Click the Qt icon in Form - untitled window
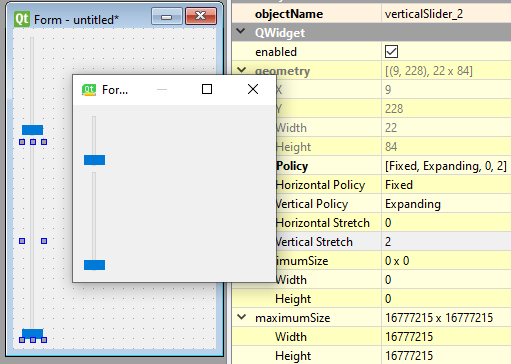This screenshot has width=511, height=364. tap(22, 19)
